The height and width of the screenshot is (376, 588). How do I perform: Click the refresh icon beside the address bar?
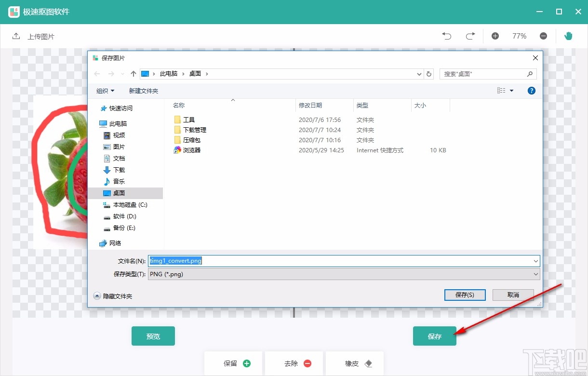point(429,74)
